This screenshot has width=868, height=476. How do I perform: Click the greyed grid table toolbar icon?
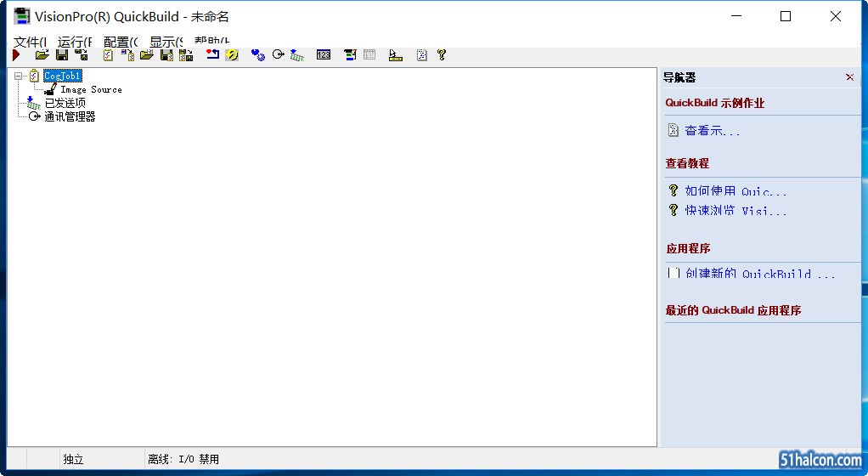(369, 54)
